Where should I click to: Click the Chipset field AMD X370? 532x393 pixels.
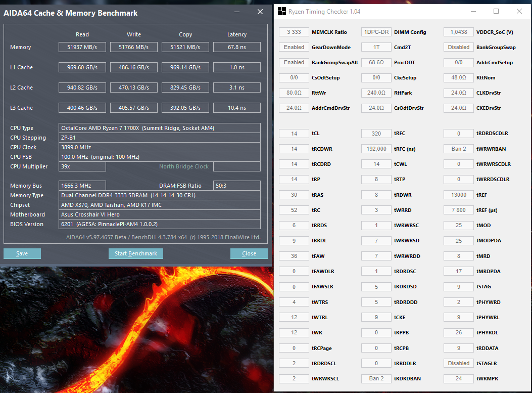point(160,205)
